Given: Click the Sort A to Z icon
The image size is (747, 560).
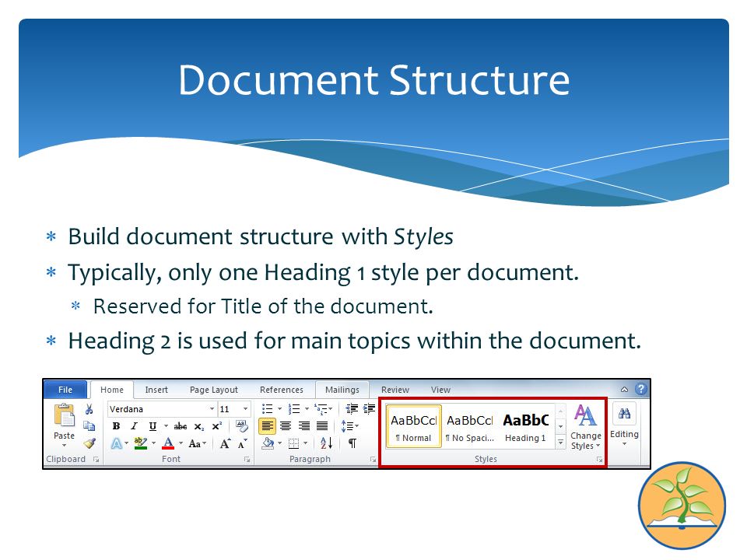Looking at the screenshot, I should click(x=326, y=443).
